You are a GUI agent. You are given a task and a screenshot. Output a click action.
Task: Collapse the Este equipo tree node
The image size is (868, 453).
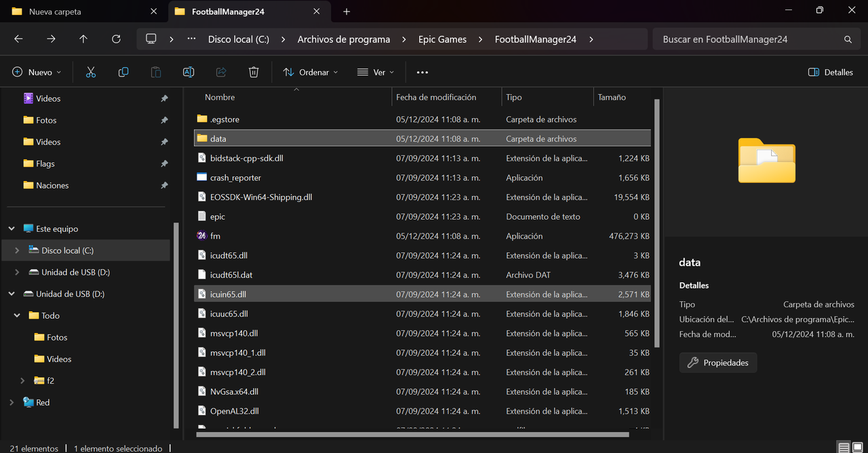tap(12, 229)
